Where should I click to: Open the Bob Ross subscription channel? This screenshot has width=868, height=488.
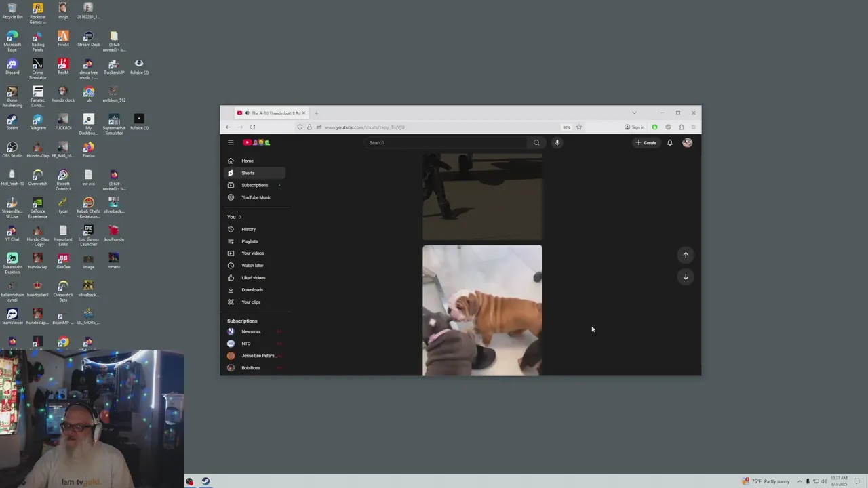pos(254,368)
